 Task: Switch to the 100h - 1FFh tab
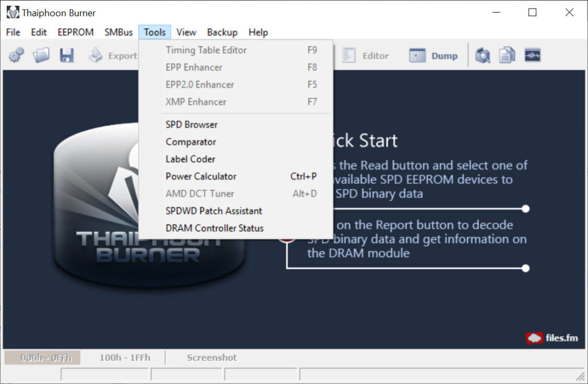(x=125, y=358)
